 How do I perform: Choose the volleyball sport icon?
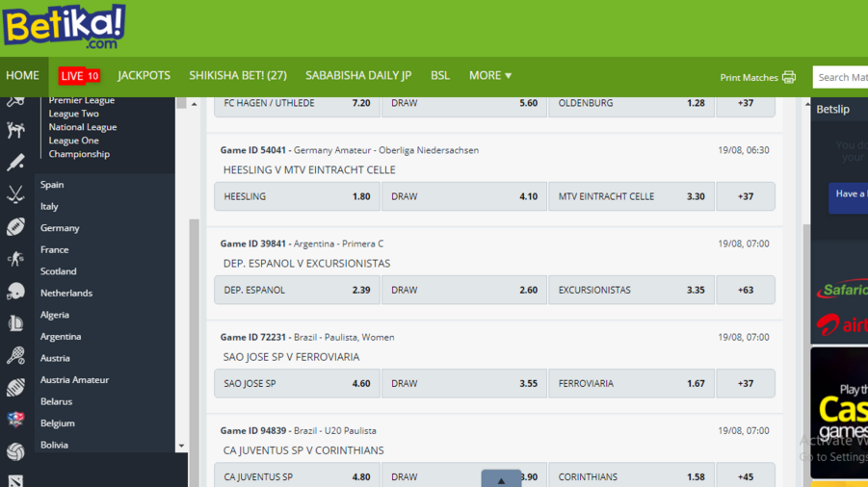(15, 451)
